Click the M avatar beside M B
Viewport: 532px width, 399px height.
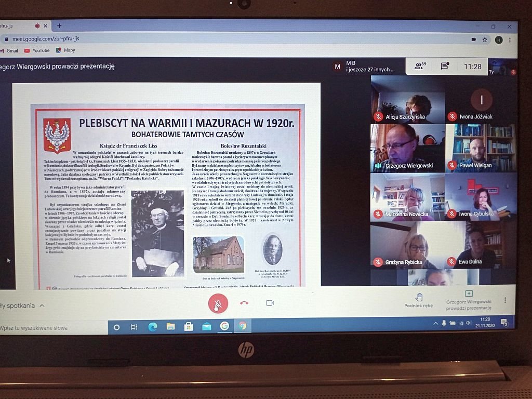(x=337, y=66)
